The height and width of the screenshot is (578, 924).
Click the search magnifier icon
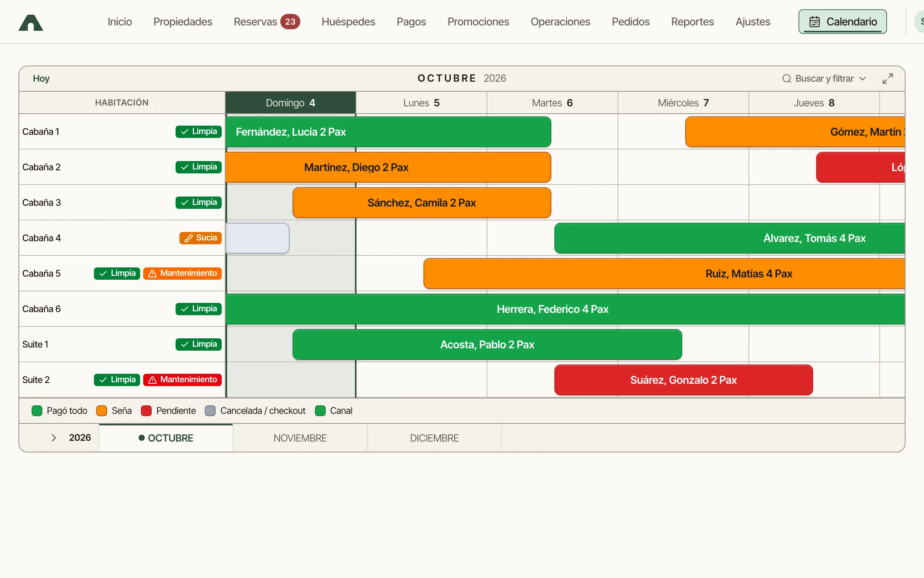click(787, 79)
